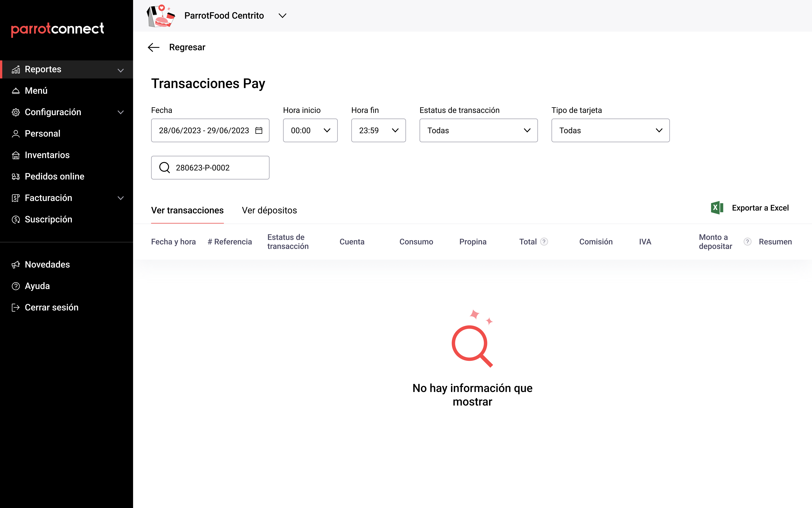812x508 pixels.
Task: Switch to Ver transacciones tab
Action: (187, 211)
